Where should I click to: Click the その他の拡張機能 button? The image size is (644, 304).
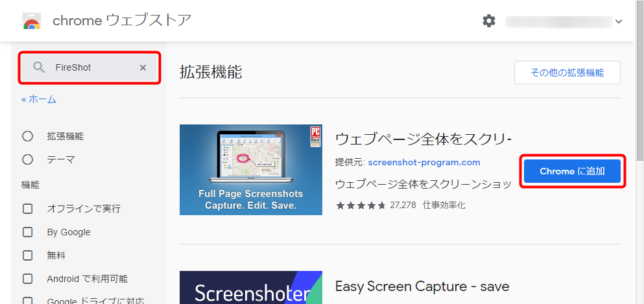tap(567, 73)
